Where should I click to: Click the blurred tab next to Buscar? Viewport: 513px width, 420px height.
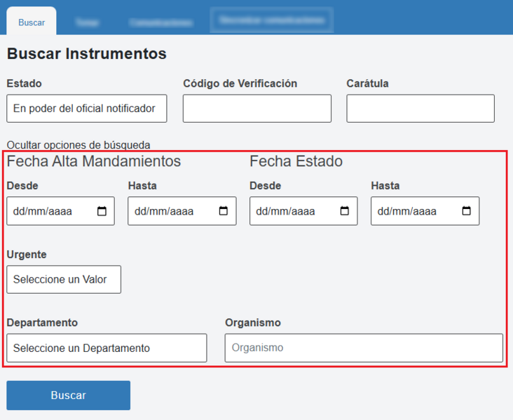click(87, 22)
